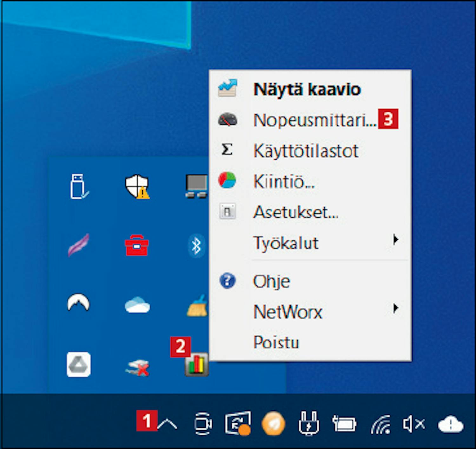Viewport: 476px width, 449px height.
Task: Choose Käyttötilastot in the menu
Action: (x=306, y=151)
